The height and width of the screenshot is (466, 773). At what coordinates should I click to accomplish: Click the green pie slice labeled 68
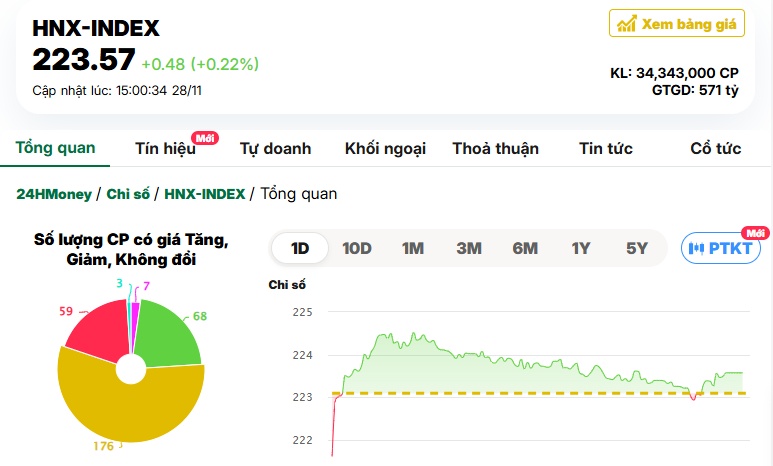(x=170, y=337)
